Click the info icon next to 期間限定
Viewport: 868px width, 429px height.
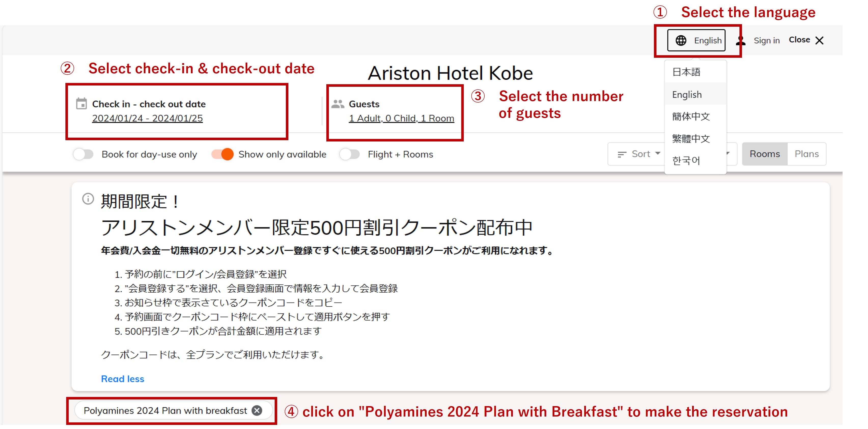pos(88,199)
